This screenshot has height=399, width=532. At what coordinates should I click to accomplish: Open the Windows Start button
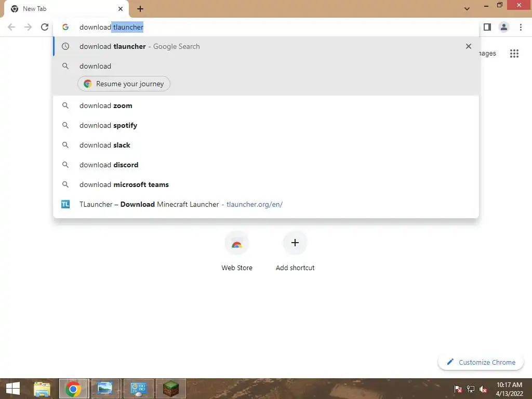[13, 389]
